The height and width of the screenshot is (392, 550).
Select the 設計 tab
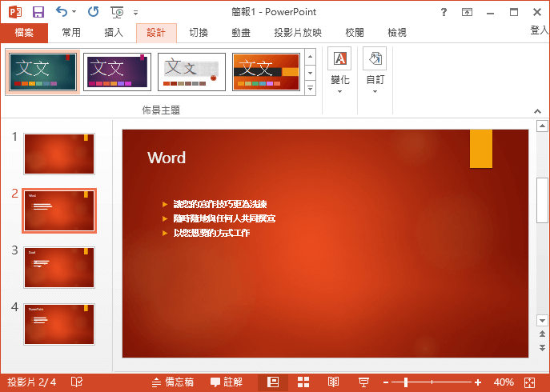[156, 33]
